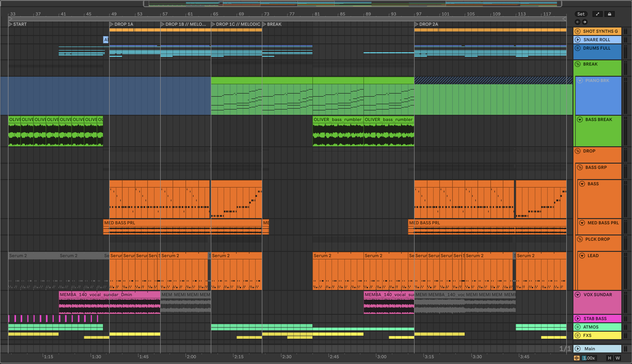The height and width of the screenshot is (364, 632).
Task: Click the Main track circle icon
Action: [578, 349]
